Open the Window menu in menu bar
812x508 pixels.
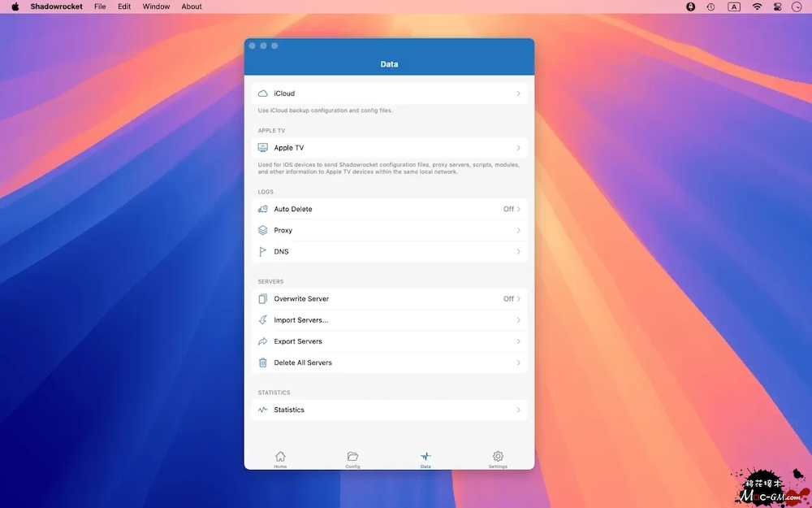(x=156, y=7)
